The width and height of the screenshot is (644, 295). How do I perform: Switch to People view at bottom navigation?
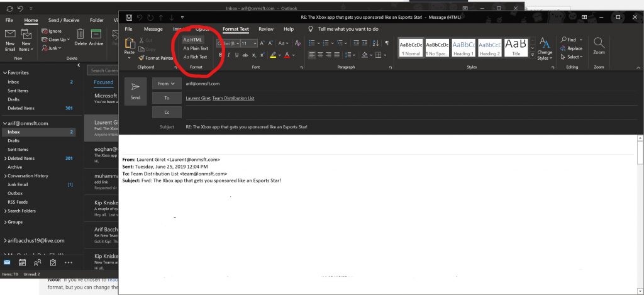(x=37, y=262)
